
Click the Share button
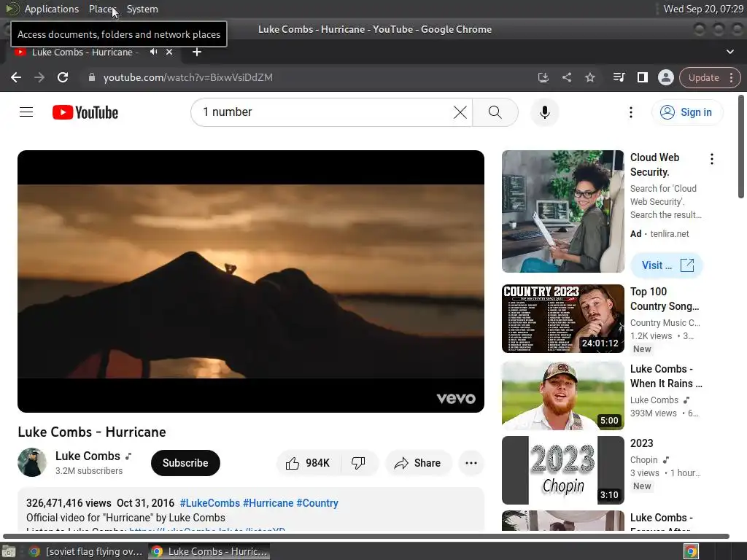coord(418,463)
